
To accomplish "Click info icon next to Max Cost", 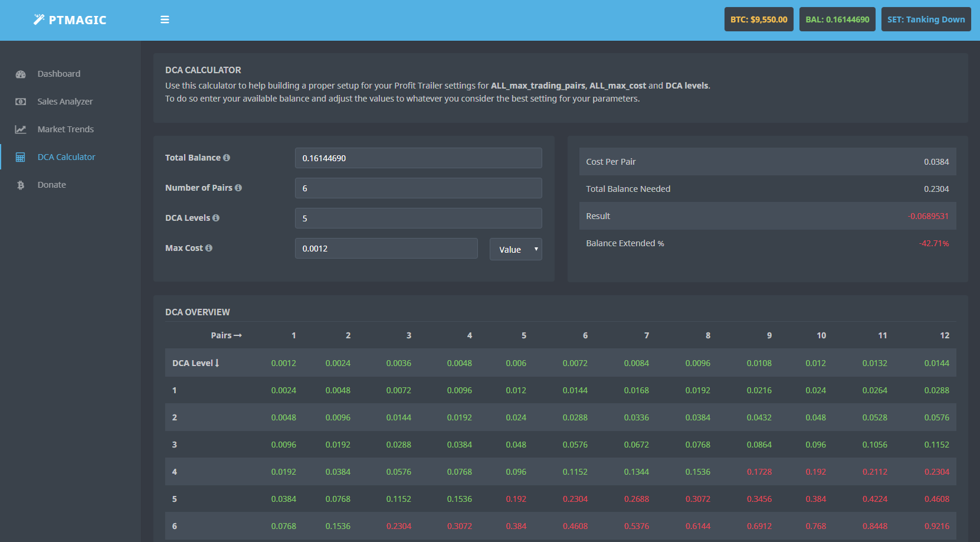I will tap(209, 248).
